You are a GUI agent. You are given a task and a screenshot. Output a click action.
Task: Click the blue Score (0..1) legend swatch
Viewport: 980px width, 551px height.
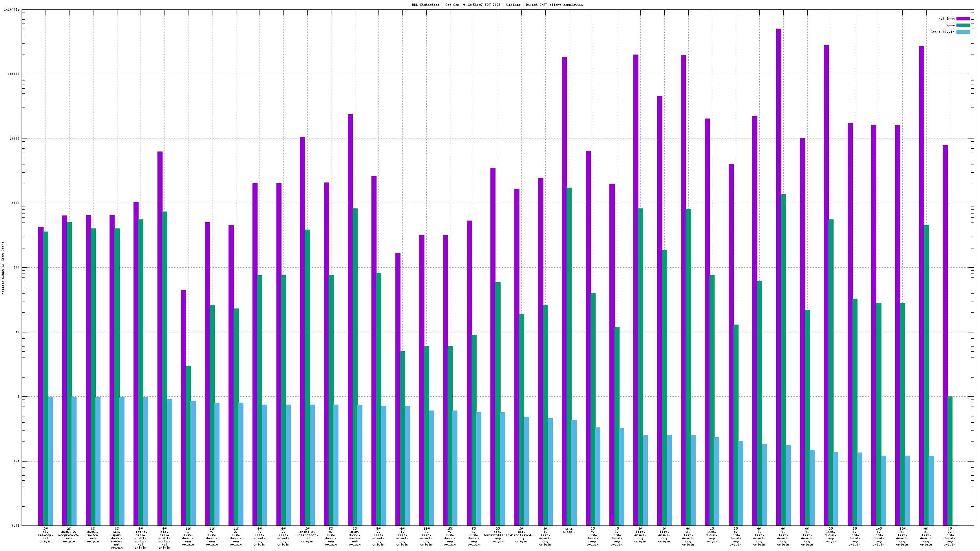point(963,32)
